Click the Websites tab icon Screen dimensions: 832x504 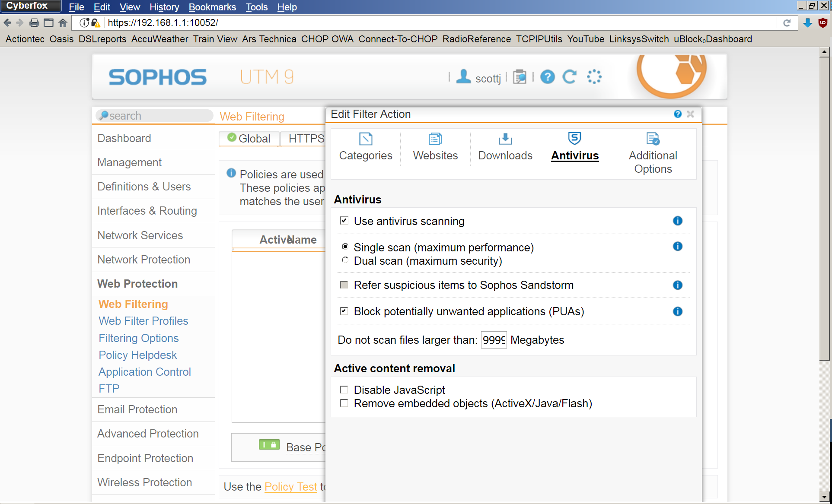(435, 139)
